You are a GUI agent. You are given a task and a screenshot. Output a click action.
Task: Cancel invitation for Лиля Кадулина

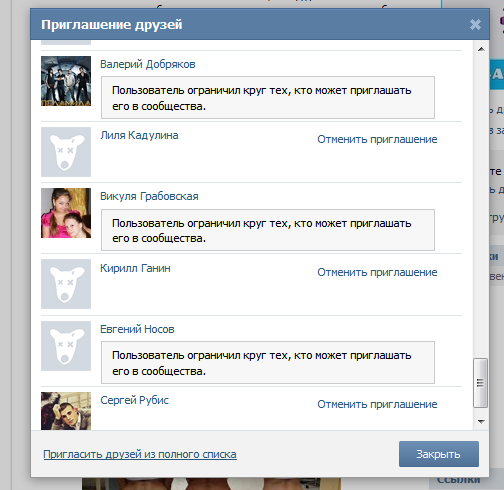point(377,139)
